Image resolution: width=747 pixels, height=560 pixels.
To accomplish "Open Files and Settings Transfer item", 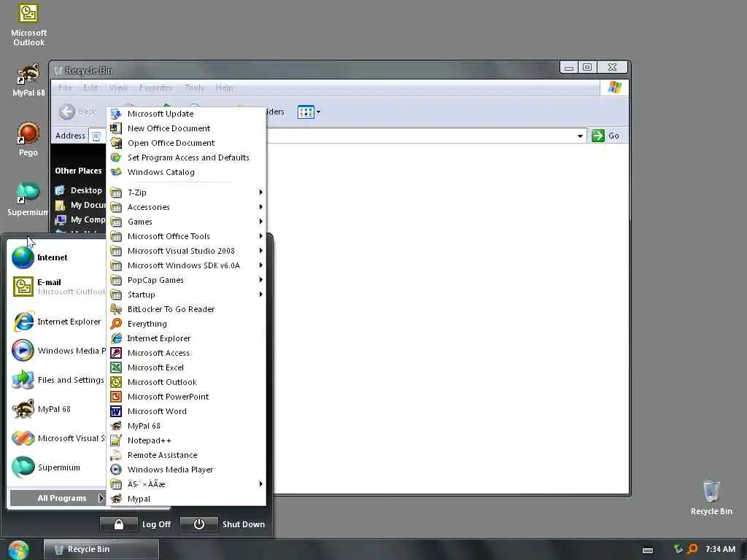I will (57, 380).
